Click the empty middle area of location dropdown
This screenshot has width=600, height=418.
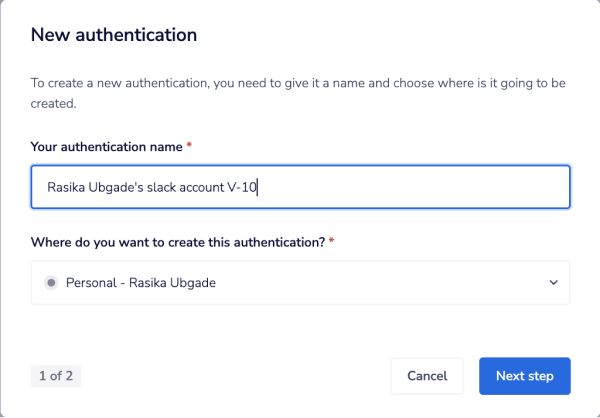tap(380, 283)
